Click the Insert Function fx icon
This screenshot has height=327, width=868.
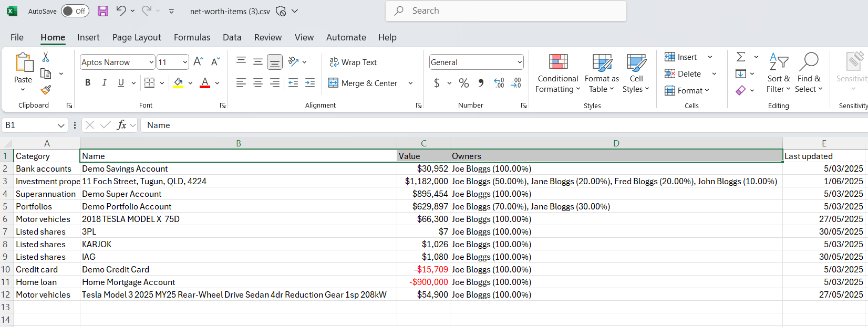click(121, 125)
